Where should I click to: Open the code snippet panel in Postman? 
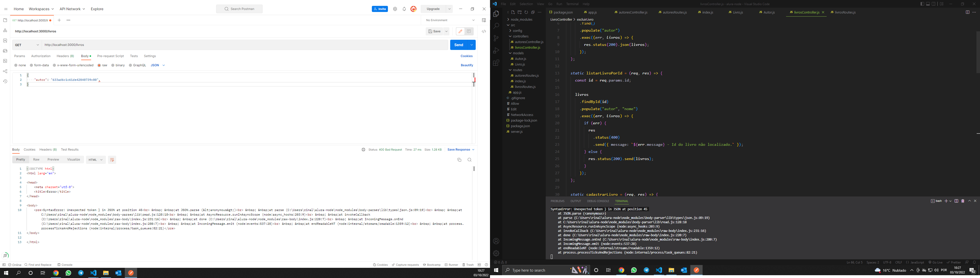[484, 32]
